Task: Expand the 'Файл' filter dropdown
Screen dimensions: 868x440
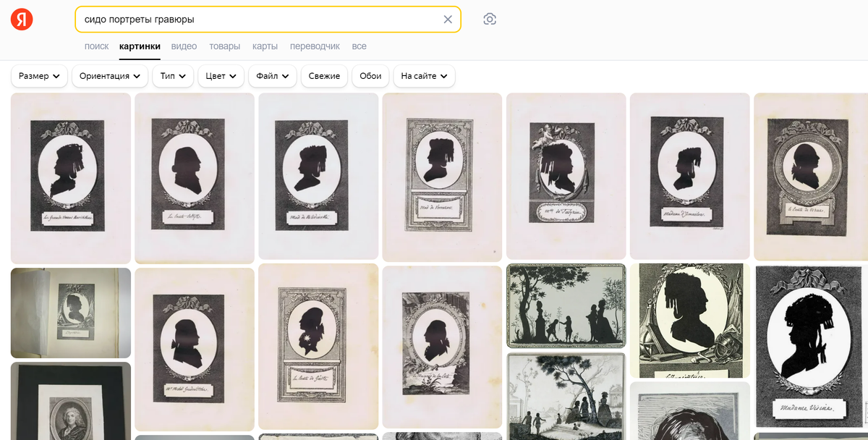Action: pyautogui.click(x=273, y=76)
